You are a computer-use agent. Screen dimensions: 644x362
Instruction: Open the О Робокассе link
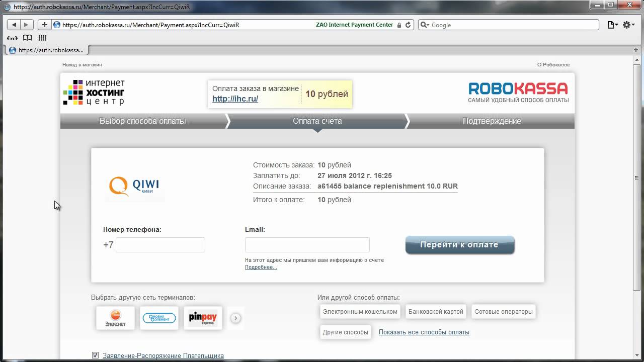pos(553,64)
